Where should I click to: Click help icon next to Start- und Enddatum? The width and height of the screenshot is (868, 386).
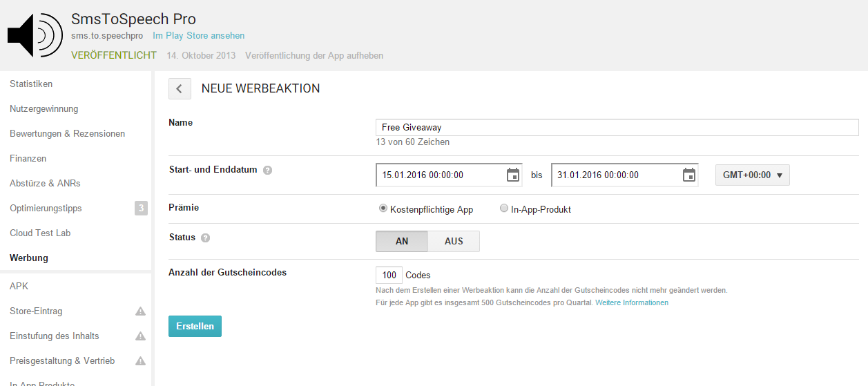pos(267,170)
